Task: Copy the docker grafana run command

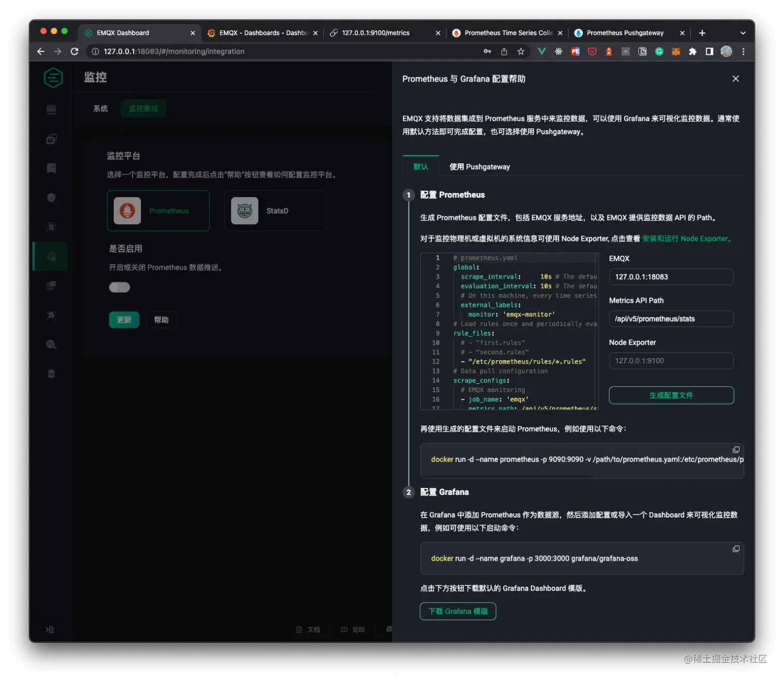Action: pyautogui.click(x=736, y=549)
